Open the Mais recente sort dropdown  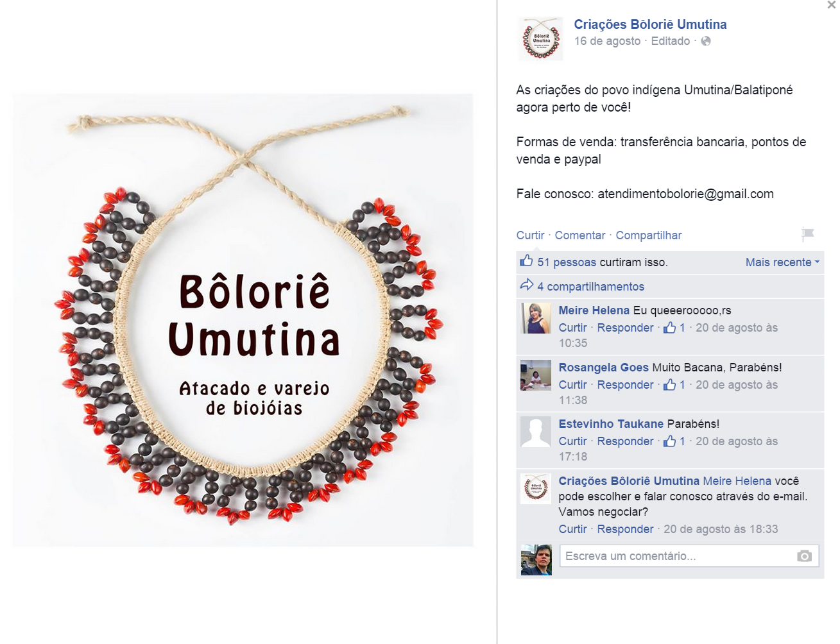(782, 262)
